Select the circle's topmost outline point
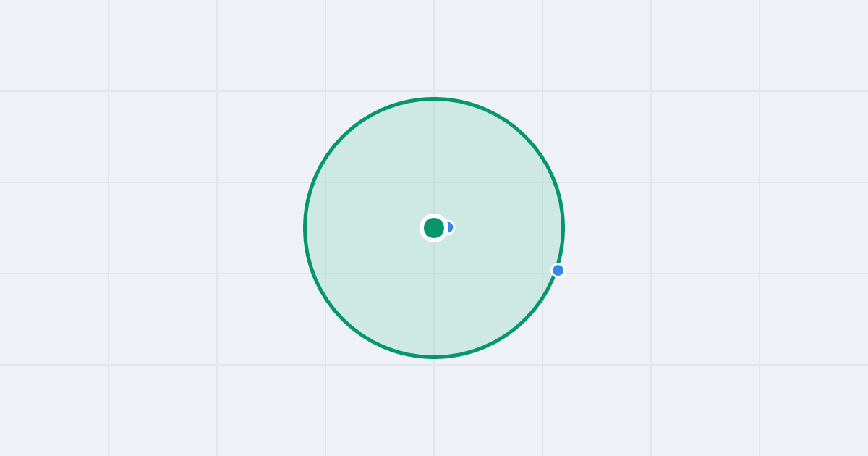The height and width of the screenshot is (456, 868). point(434,98)
